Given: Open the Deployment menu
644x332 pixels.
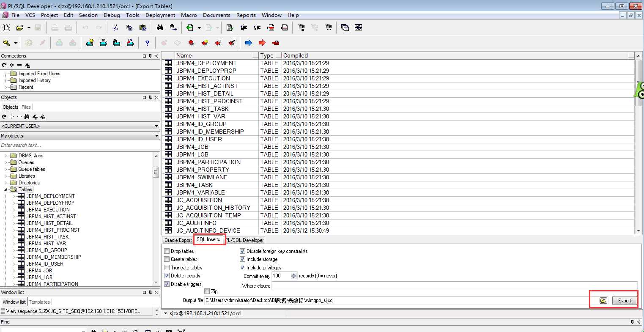Looking at the screenshot, I should click(x=160, y=15).
